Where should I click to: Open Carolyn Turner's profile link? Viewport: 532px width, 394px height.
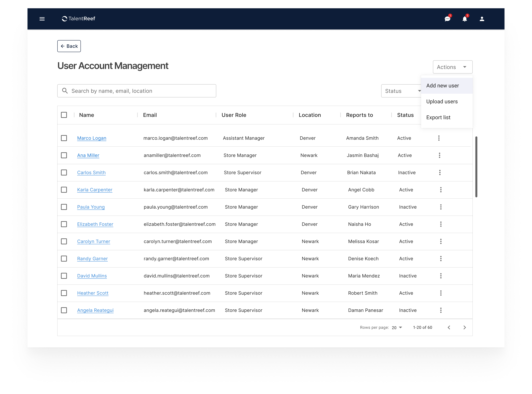click(94, 241)
